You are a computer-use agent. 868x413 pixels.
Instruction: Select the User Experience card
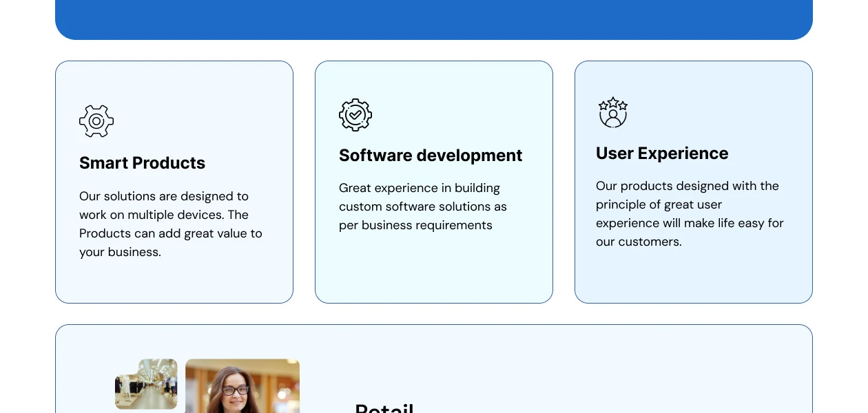(x=694, y=182)
